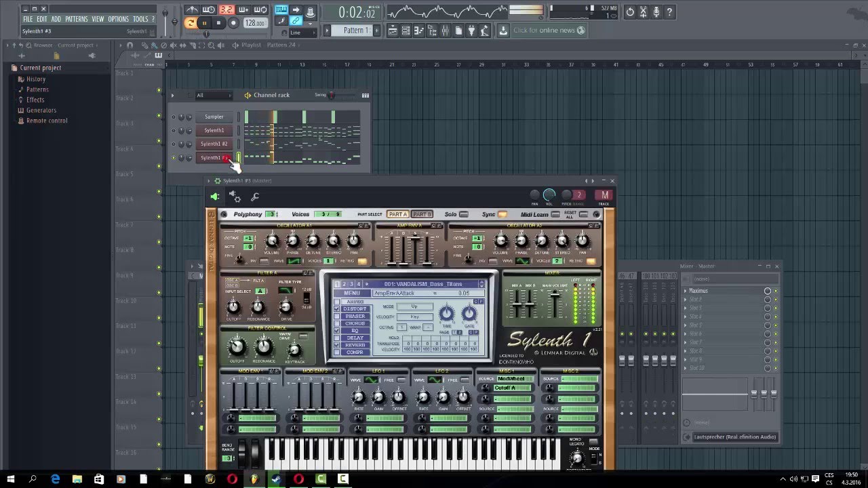868x488 pixels.
Task: Click the metronome icon in the toolbar
Action: 192,9
